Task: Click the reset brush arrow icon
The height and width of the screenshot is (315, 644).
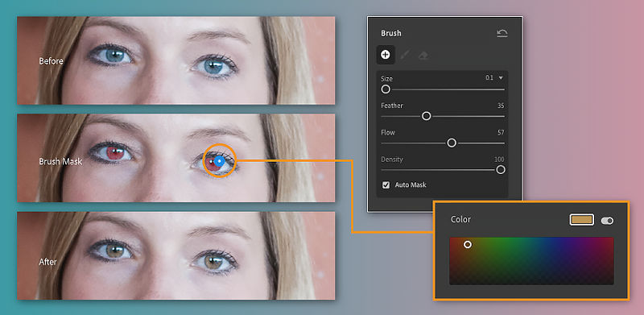Action: click(x=502, y=33)
